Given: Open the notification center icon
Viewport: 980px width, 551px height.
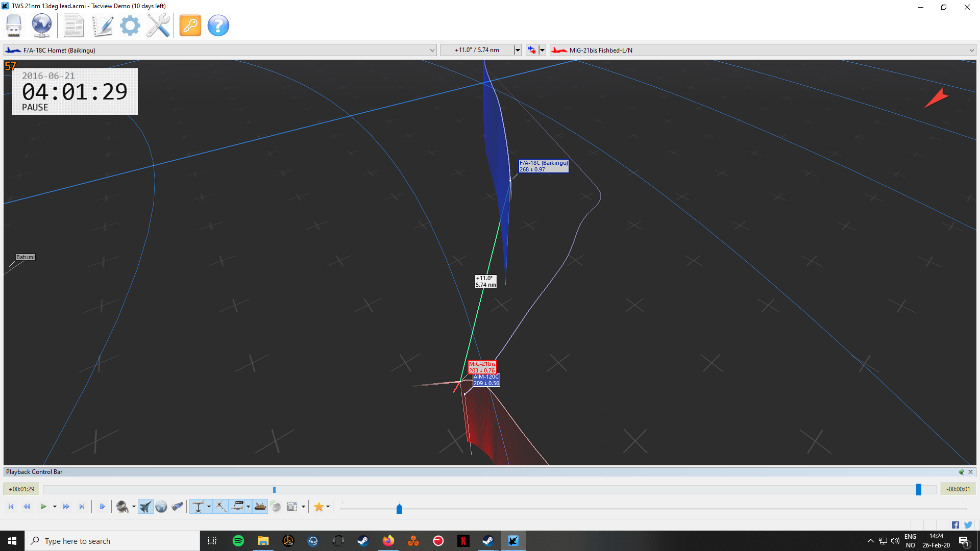Looking at the screenshot, I should point(964,541).
